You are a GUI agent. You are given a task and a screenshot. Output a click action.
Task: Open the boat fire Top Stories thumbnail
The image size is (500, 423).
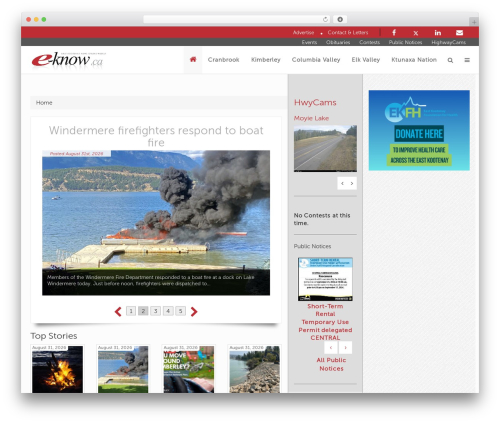click(x=123, y=369)
